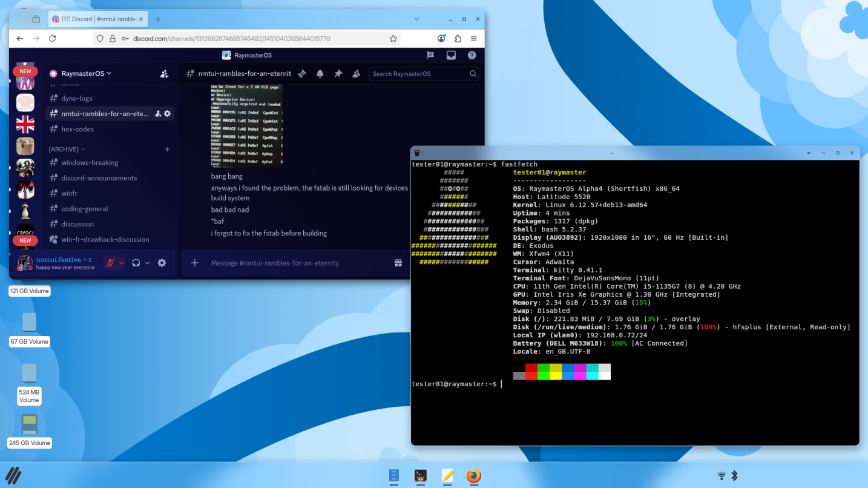Select the Discord browser tab
Viewport: 868px width, 488px height.
(x=98, y=19)
